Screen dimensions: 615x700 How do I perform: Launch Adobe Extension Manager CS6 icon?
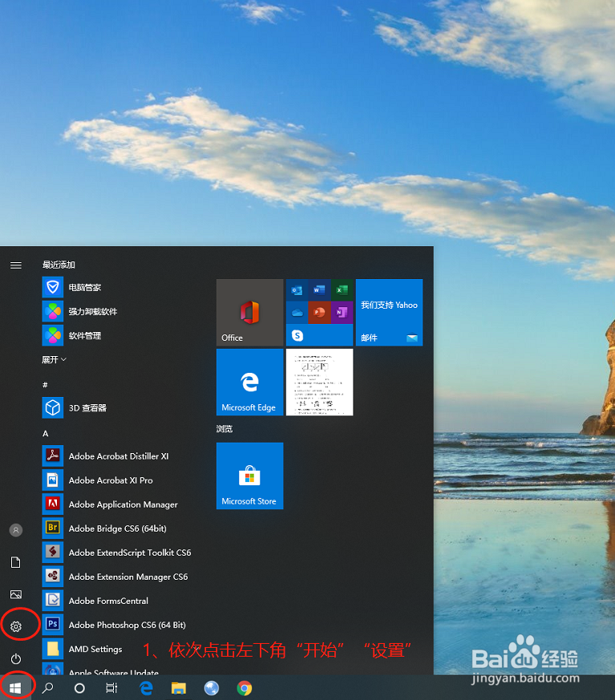pyautogui.click(x=53, y=577)
